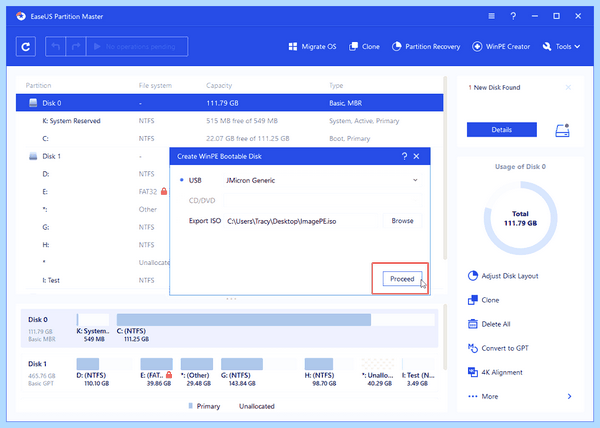This screenshot has width=600, height=428.
Task: Launch Partition Recovery
Action: click(426, 47)
